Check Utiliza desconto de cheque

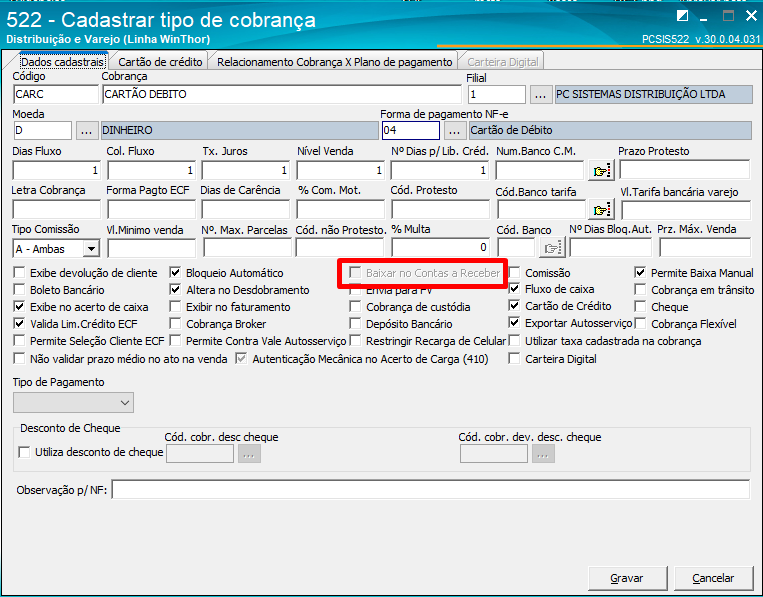(24, 452)
